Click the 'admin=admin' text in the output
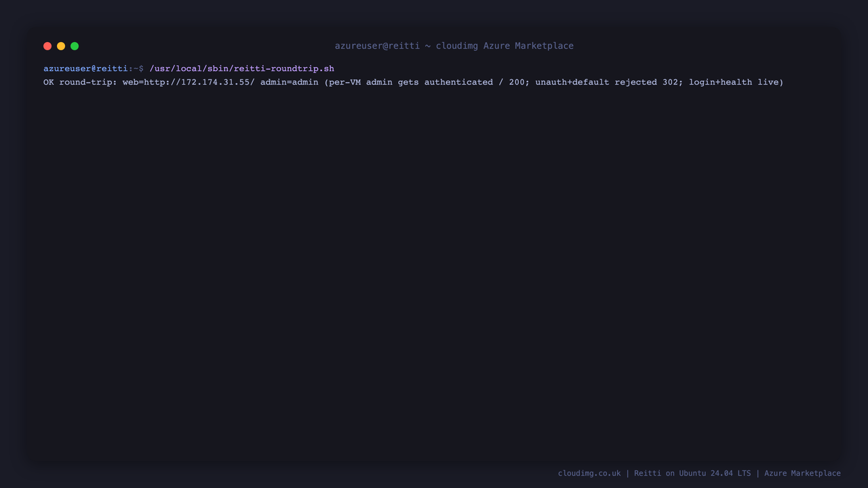The width and height of the screenshot is (868, 488). [x=290, y=82]
